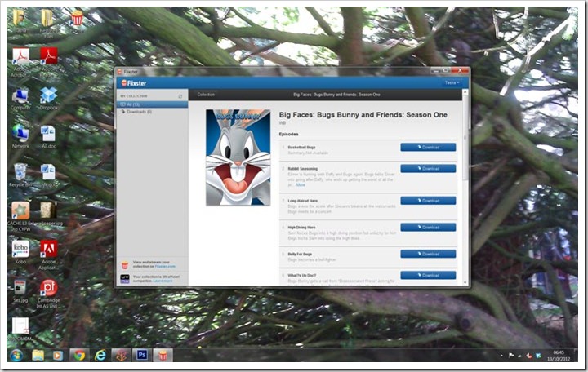
Task: Download the High Diving Hare episode
Action: tap(428, 227)
